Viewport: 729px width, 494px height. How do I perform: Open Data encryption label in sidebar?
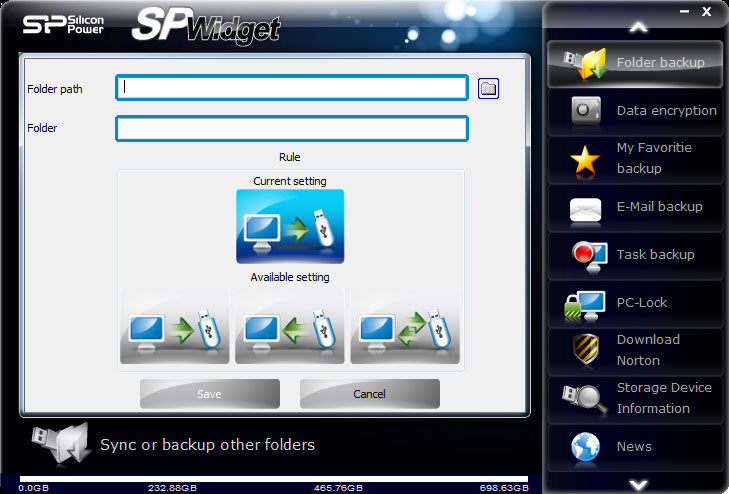666,111
